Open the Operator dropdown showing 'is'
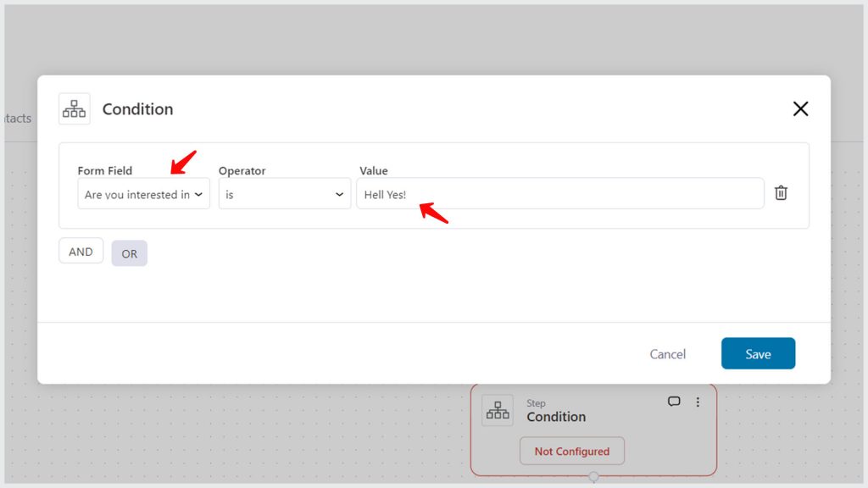The width and height of the screenshot is (868, 488). [x=285, y=194]
